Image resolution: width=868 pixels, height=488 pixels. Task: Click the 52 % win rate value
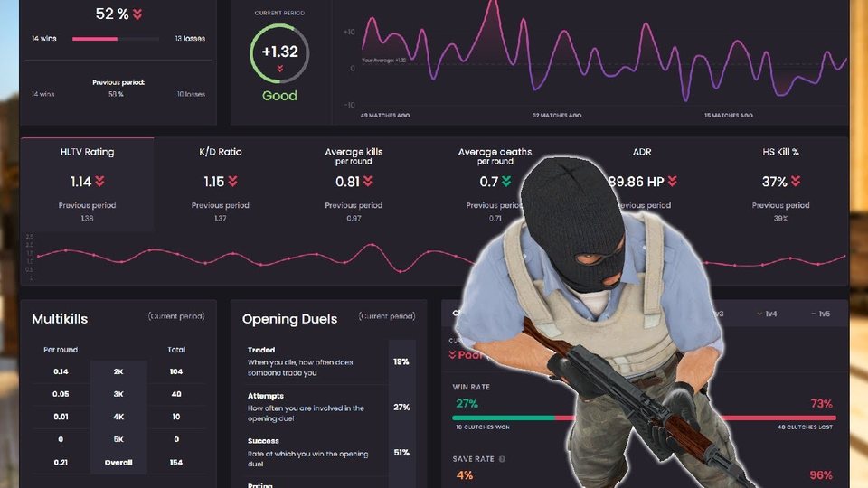(x=112, y=14)
